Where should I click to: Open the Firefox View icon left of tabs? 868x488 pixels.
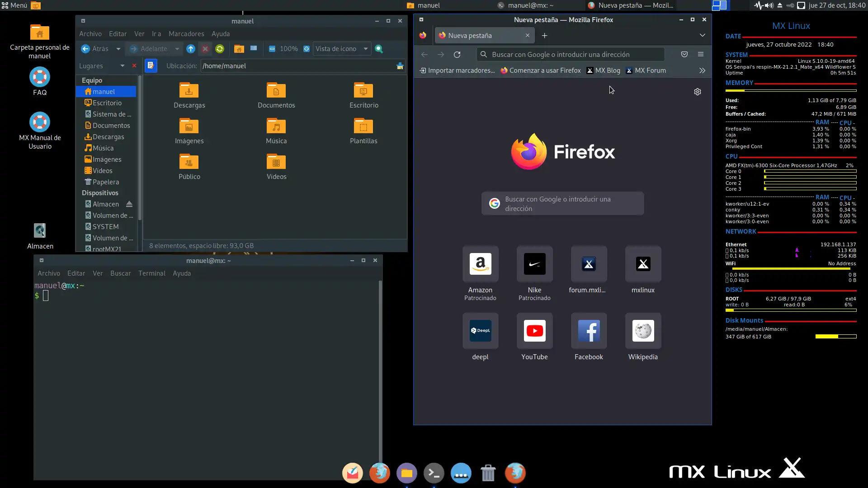423,35
